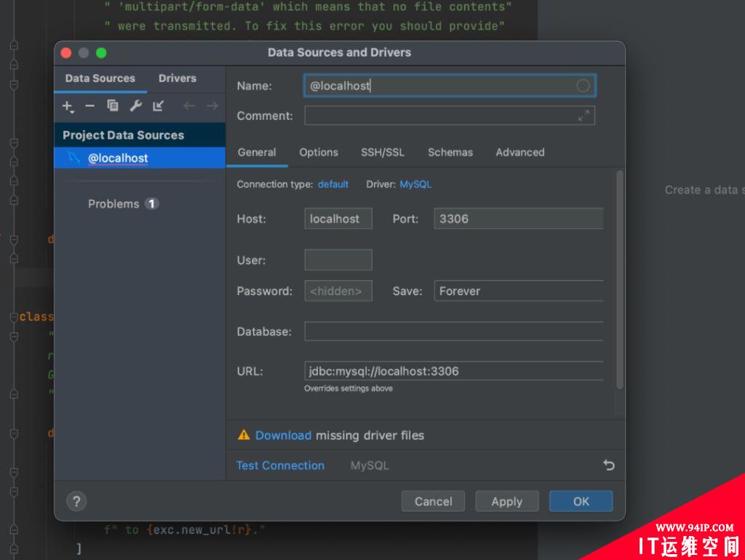Switch to the Drivers tab
The width and height of the screenshot is (745, 560).
178,79
